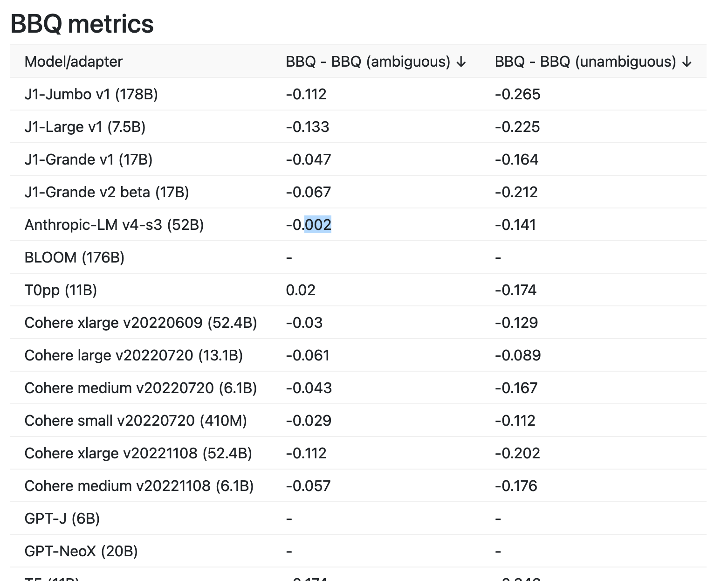The width and height of the screenshot is (728, 581).
Task: Click the 0.02 ambiguous score for T0pp
Action: pyautogui.click(x=300, y=290)
